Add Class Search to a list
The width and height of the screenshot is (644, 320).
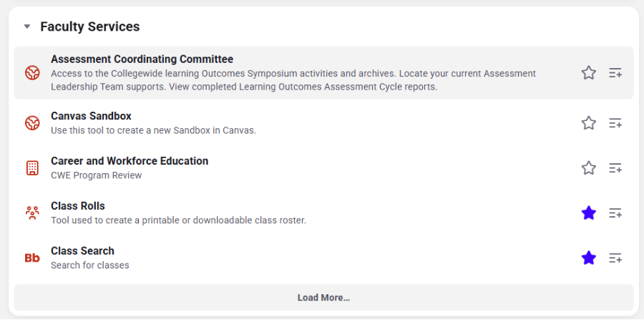(x=615, y=258)
